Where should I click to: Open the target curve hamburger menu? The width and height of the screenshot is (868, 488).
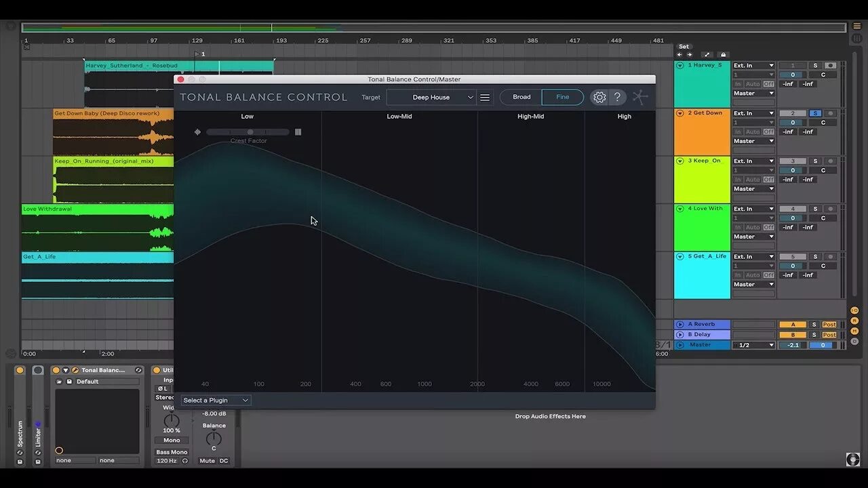[x=485, y=98]
